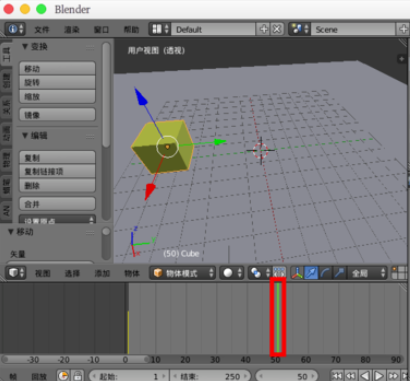This screenshot has height=381, width=410.
Task: Toggle manipulate center points icon
Action: [279, 273]
